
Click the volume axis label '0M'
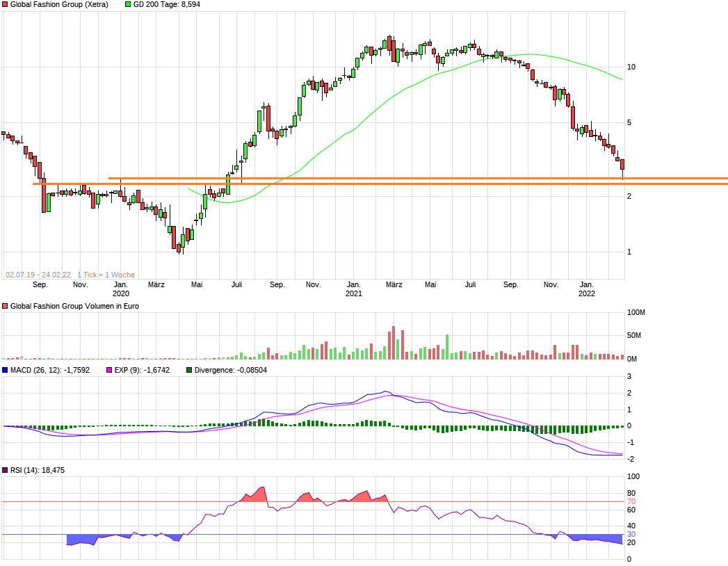632,359
